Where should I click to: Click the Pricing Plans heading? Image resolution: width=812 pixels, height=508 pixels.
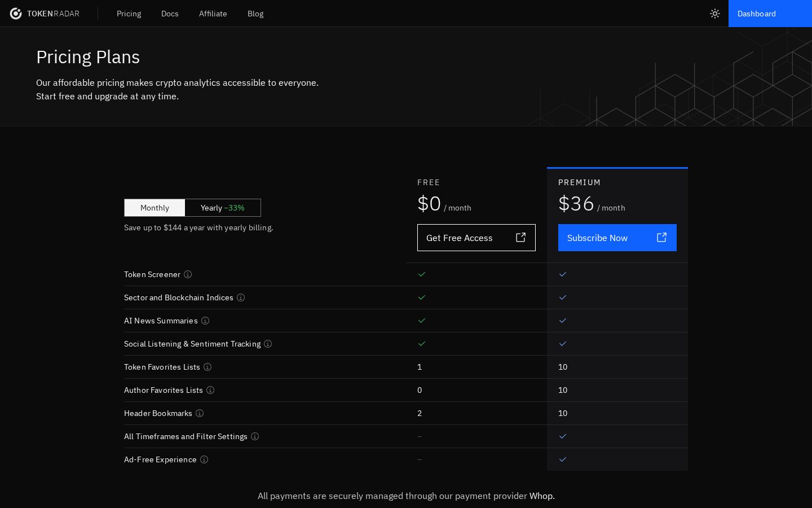coord(88,57)
